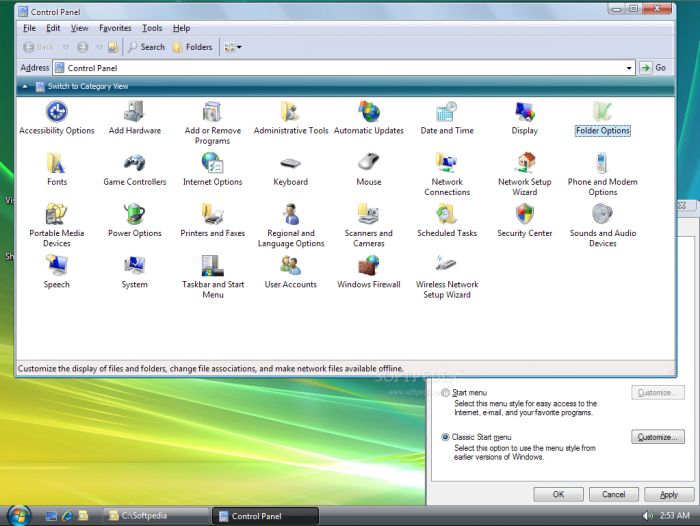This screenshot has height=526, width=700.
Task: Launch Wireless Network Setup Wizard
Action: point(447,277)
